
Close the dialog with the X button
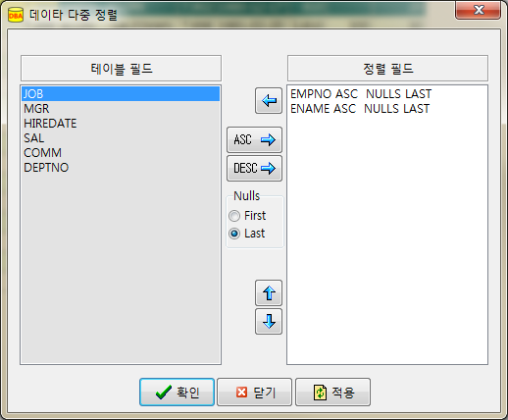[x=478, y=10]
